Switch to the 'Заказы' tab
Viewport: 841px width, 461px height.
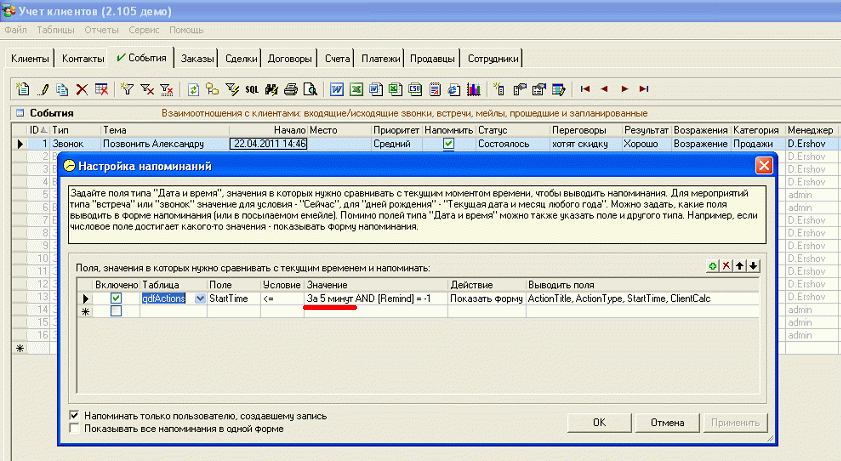[196, 59]
